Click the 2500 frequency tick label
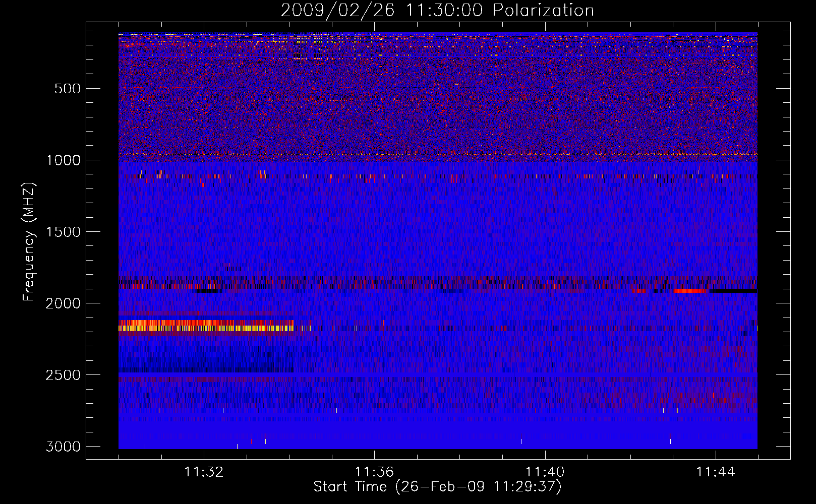 coord(63,375)
